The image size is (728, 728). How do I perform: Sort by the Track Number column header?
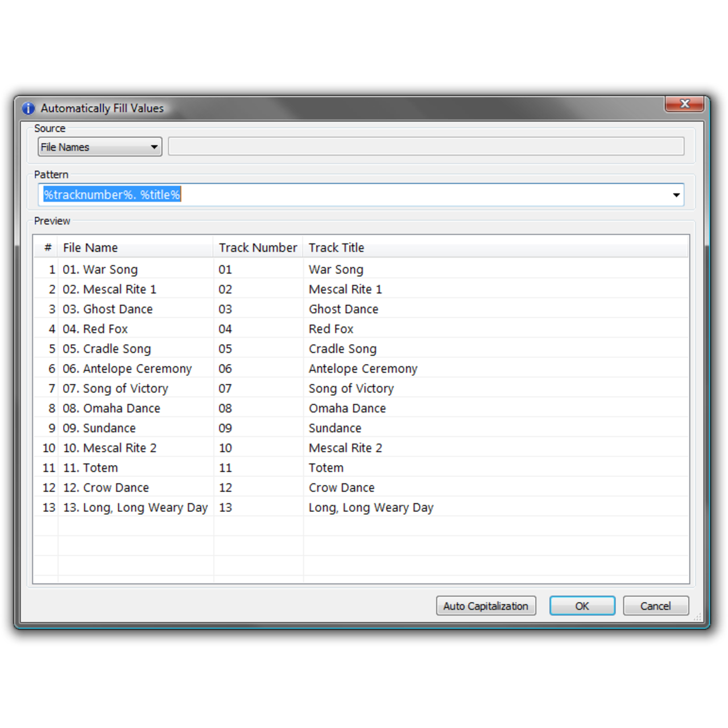pyautogui.click(x=258, y=247)
